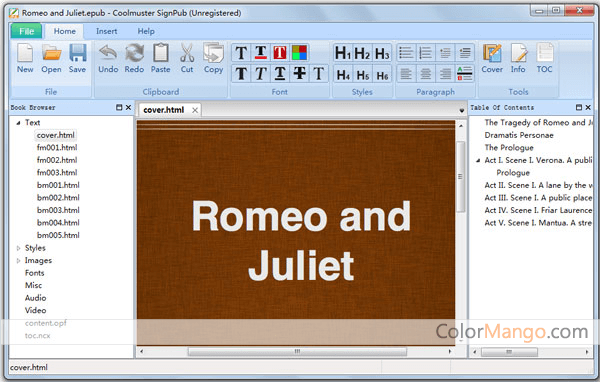
Task: Copy selection with the Copy icon
Action: click(213, 58)
